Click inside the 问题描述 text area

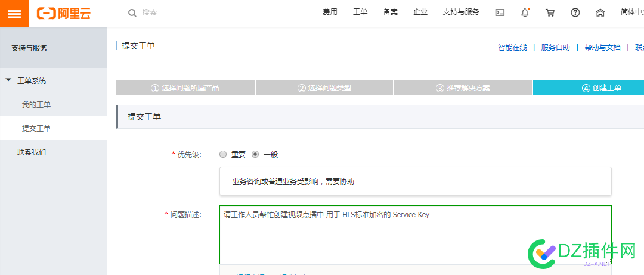click(x=416, y=235)
